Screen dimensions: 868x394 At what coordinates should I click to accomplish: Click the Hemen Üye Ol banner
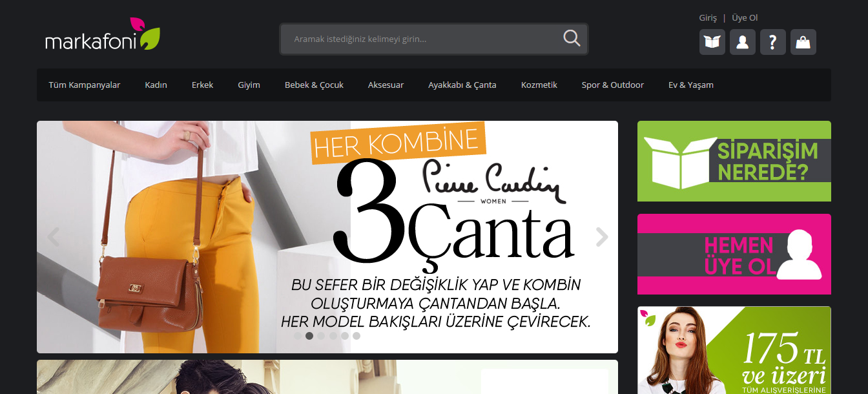point(734,254)
